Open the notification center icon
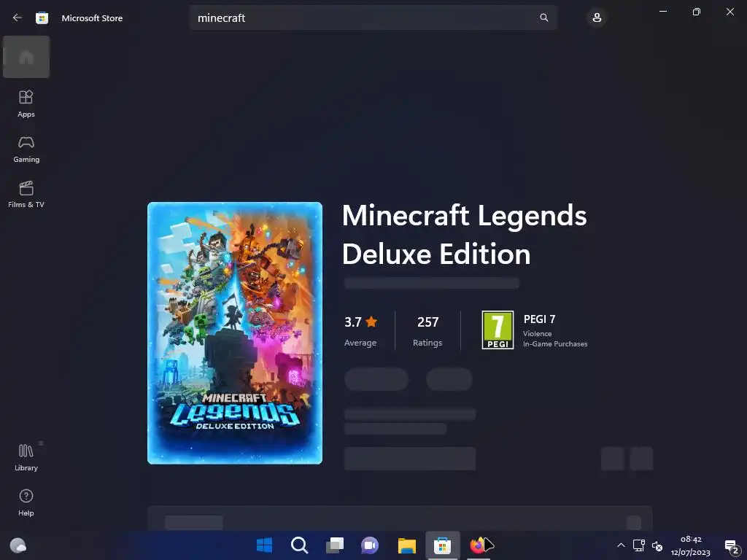The height and width of the screenshot is (560, 747). (731, 546)
